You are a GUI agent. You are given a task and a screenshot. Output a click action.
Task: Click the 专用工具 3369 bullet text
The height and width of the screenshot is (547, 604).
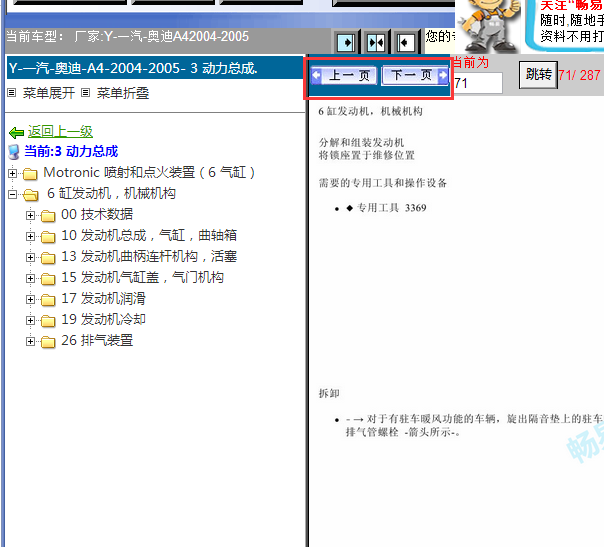click(391, 208)
